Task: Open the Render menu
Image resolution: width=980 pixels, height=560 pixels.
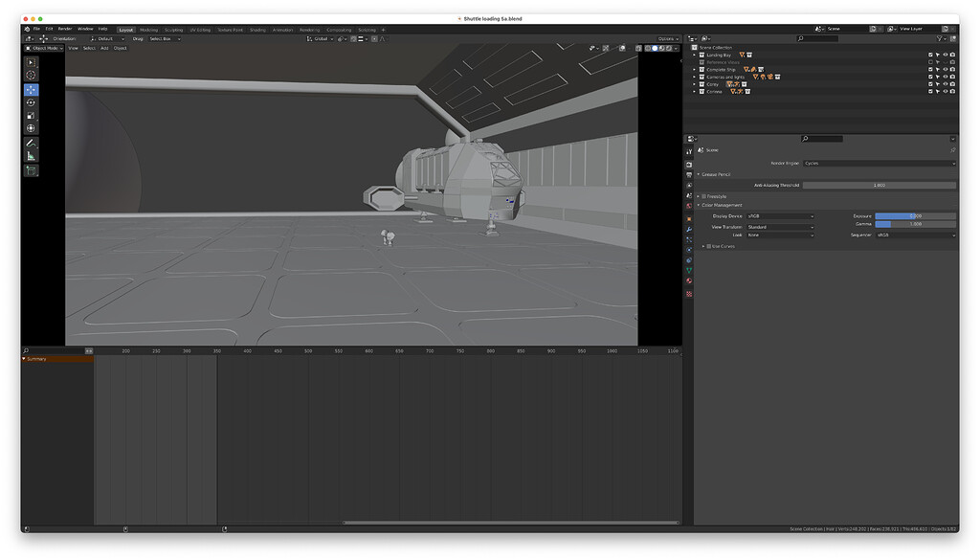Action: (65, 29)
